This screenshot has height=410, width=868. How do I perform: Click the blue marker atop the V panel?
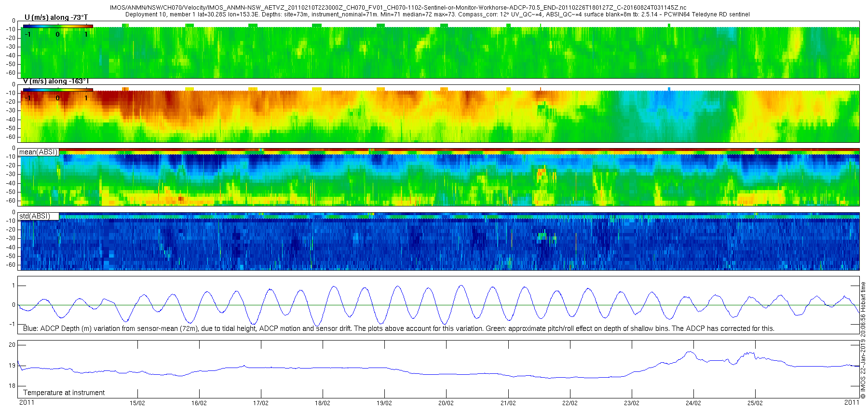(x=669, y=89)
